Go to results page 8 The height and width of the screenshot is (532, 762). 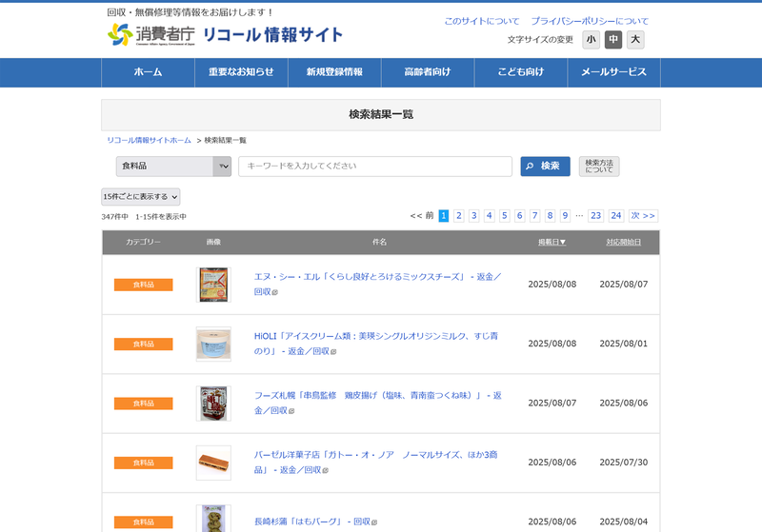click(x=550, y=215)
